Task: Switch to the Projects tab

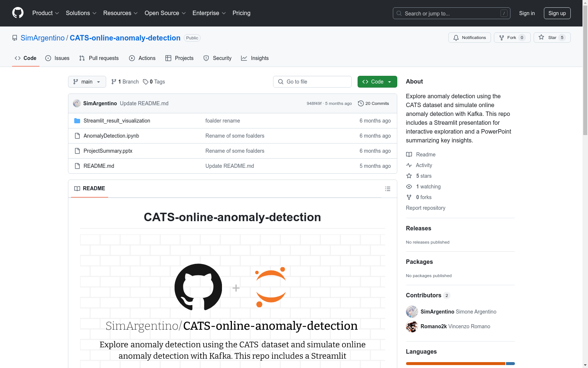Action: [179, 58]
